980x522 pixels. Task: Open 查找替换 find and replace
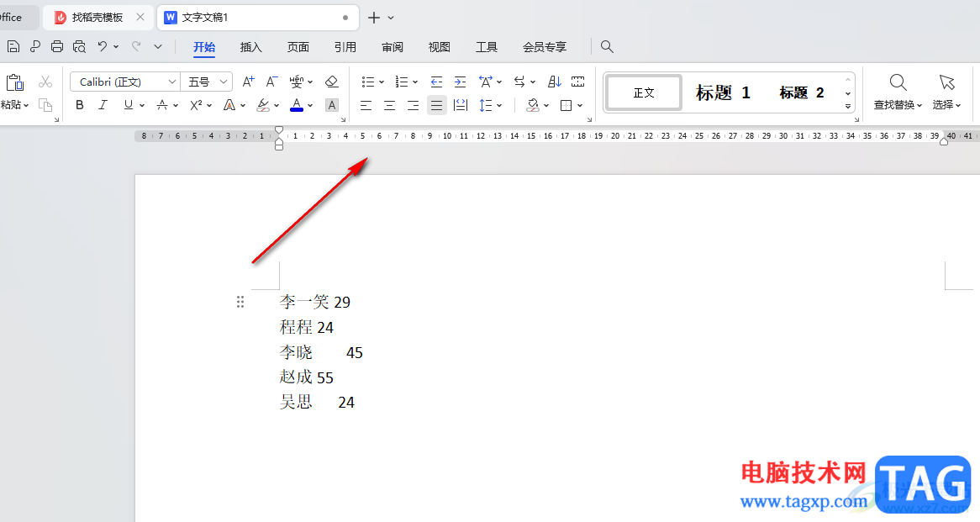(898, 92)
